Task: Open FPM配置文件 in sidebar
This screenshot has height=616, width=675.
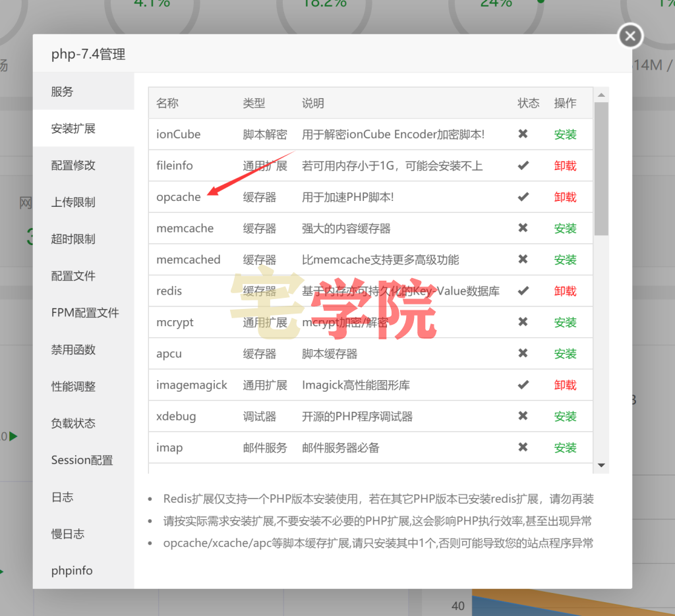Action: [x=84, y=313]
